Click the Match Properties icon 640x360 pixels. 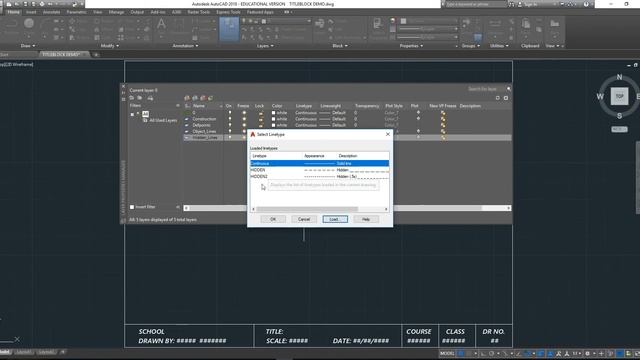point(378,24)
